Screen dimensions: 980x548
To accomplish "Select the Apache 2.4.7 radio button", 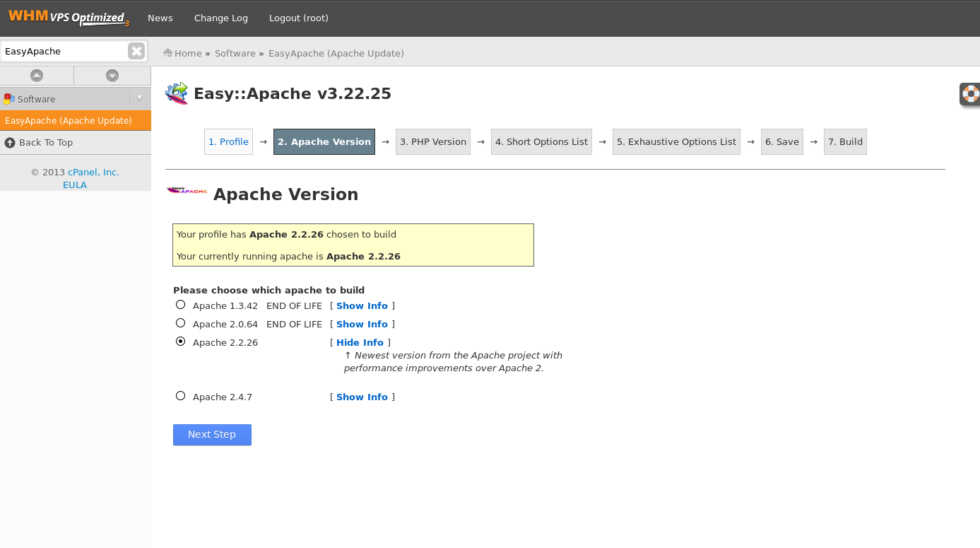I will [x=181, y=396].
